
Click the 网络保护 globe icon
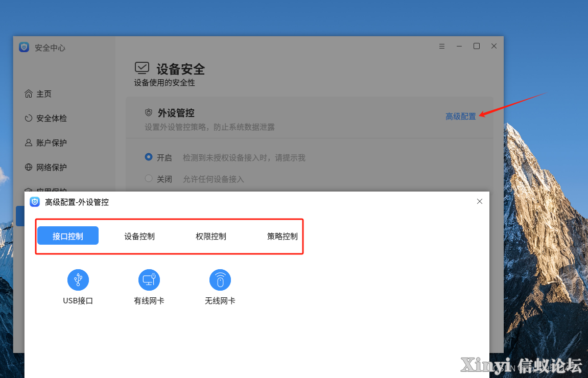click(x=29, y=167)
